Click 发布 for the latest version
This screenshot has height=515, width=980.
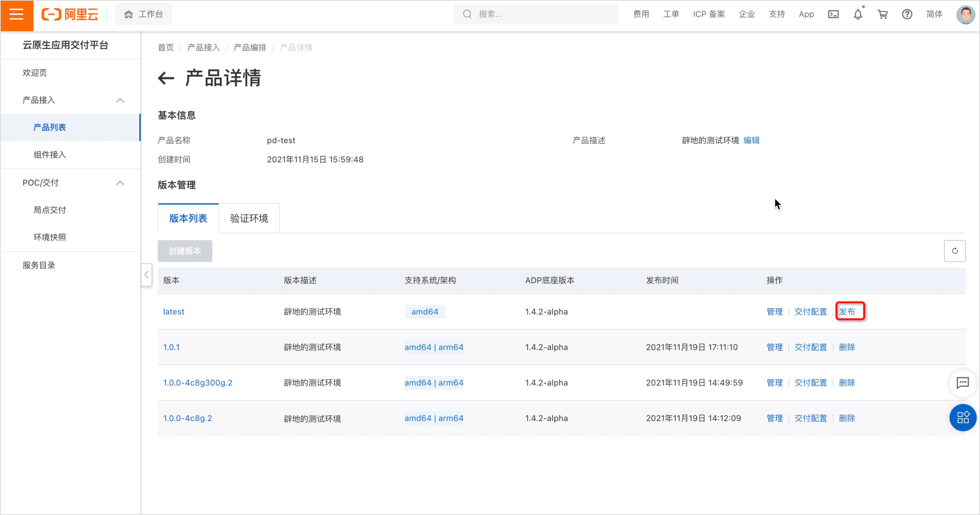pyautogui.click(x=847, y=312)
